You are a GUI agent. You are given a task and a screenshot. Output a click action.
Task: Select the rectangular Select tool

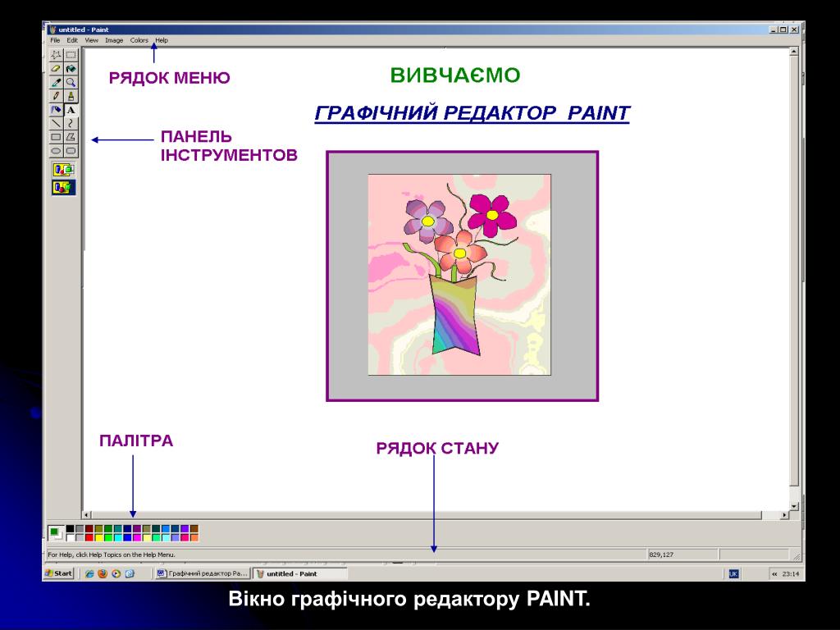click(71, 55)
